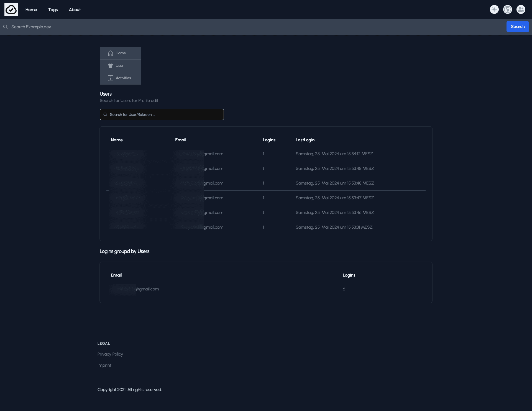The width and height of the screenshot is (532, 411).
Task: Open the globe language selector
Action: [x=507, y=9]
